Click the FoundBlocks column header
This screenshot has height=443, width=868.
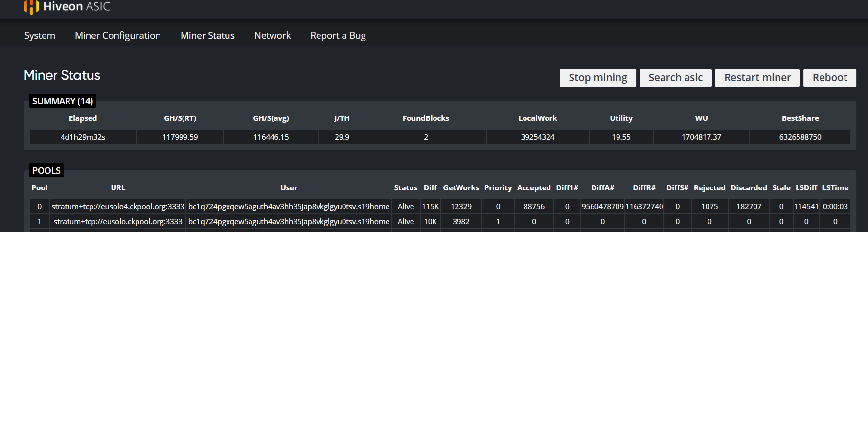point(426,118)
